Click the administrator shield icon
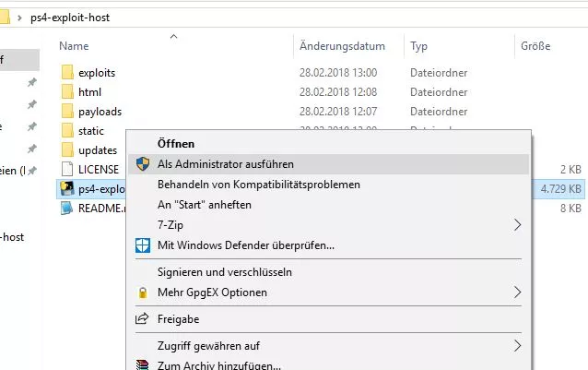Image resolution: width=588 pixels, height=370 pixels. point(143,164)
